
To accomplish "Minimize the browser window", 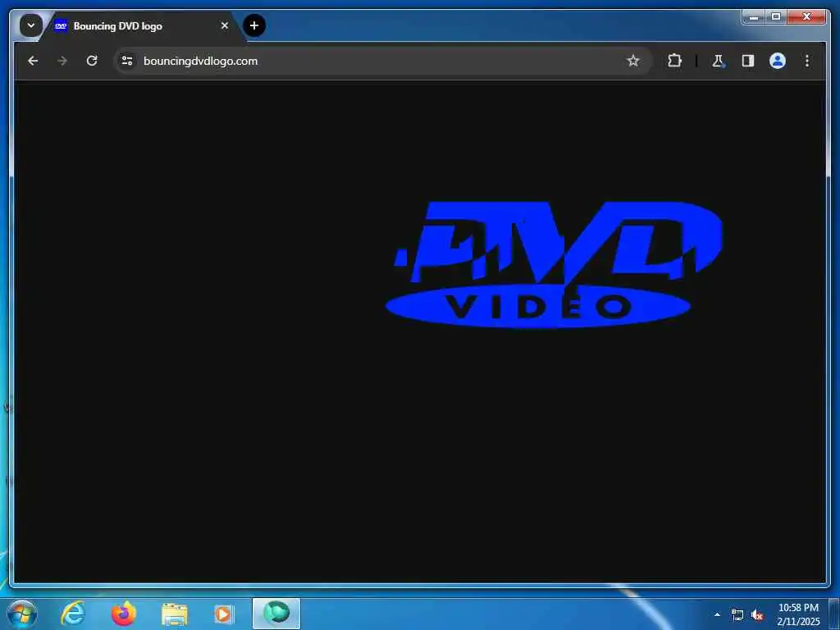I will pos(754,17).
